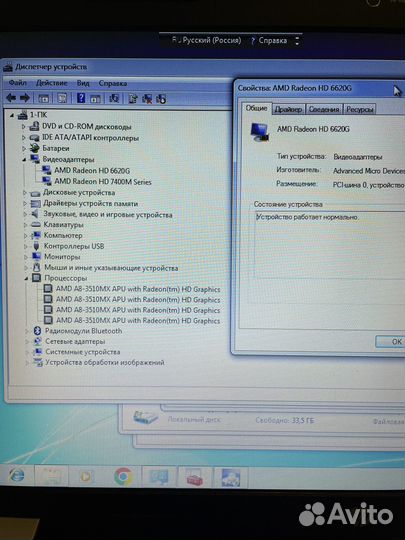This screenshot has width=405, height=540.
Task: Open the Вид menu
Action: 83,83
